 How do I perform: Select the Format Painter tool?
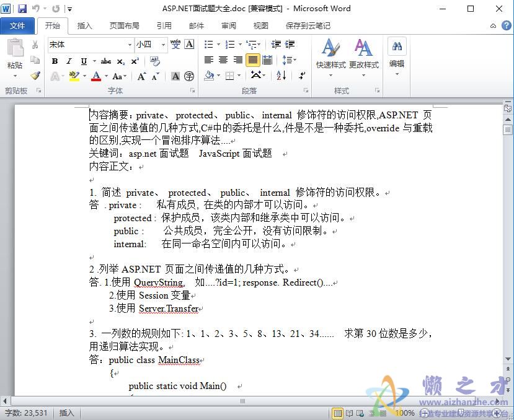[x=35, y=76]
